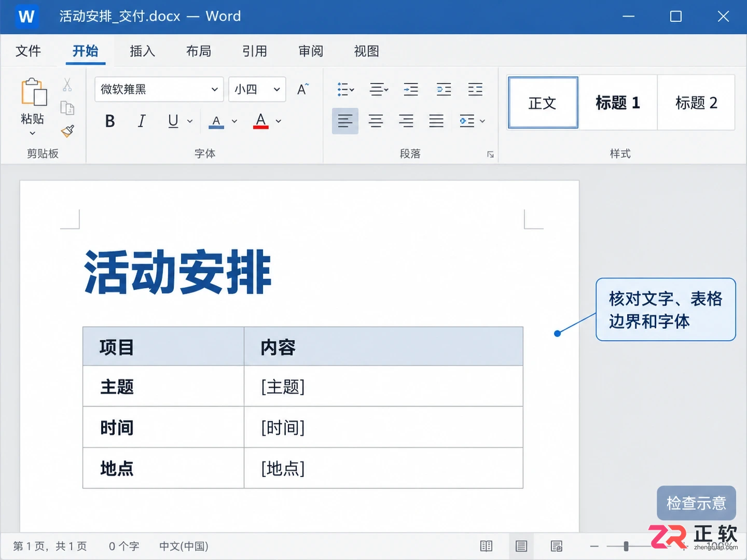Click the 检查示意 button
Screen dimensions: 747x560
click(696, 503)
